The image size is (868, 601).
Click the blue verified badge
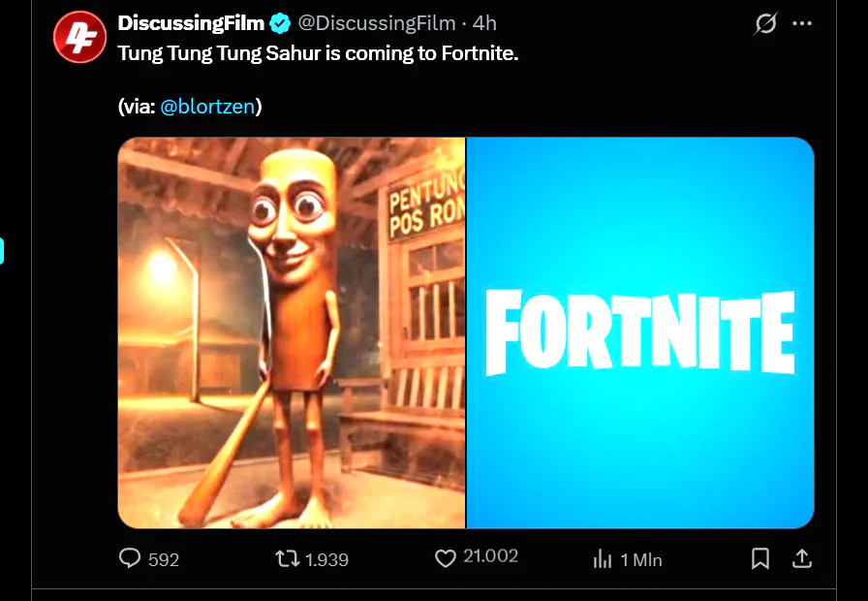point(280,22)
